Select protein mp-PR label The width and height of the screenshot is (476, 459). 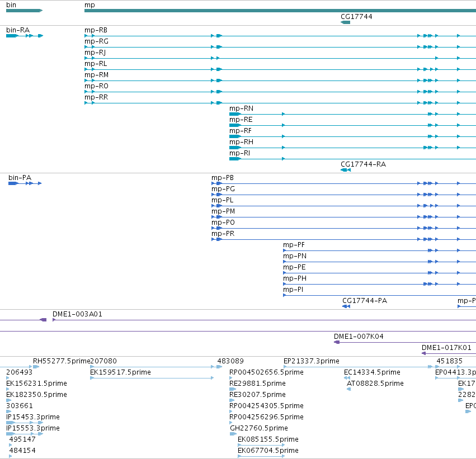click(x=223, y=234)
